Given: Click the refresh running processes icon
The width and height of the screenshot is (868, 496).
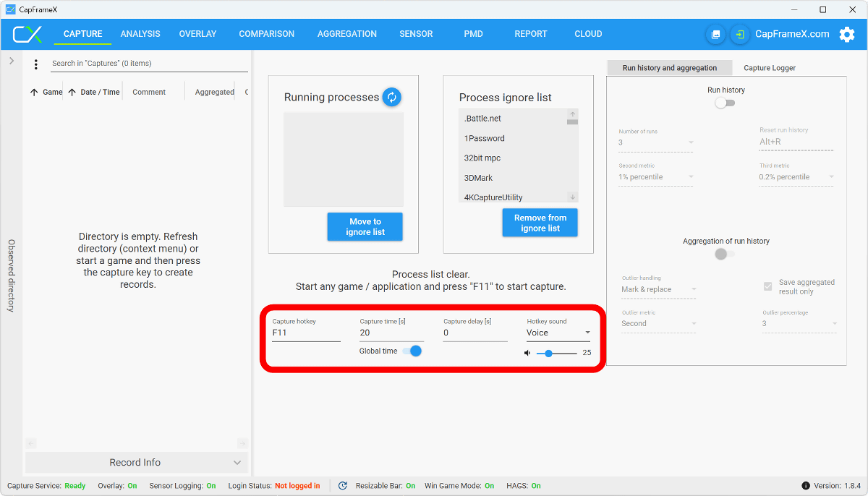Looking at the screenshot, I should coord(391,97).
